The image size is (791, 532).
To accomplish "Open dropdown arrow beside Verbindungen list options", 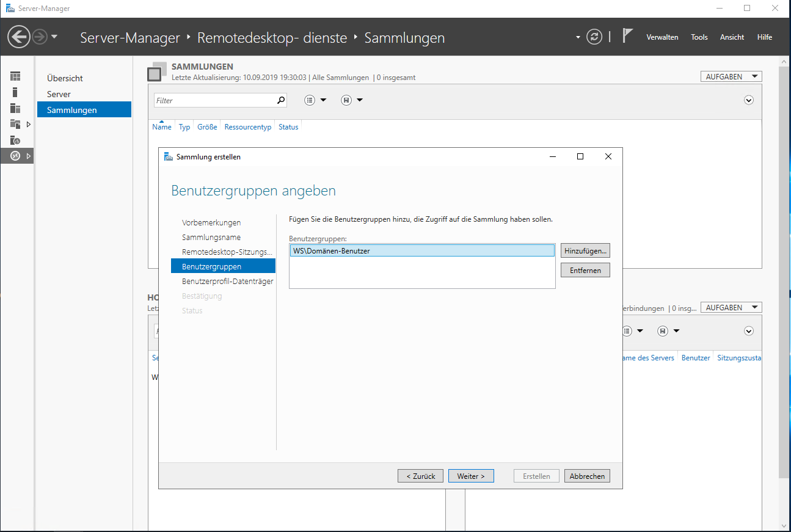I will point(640,331).
